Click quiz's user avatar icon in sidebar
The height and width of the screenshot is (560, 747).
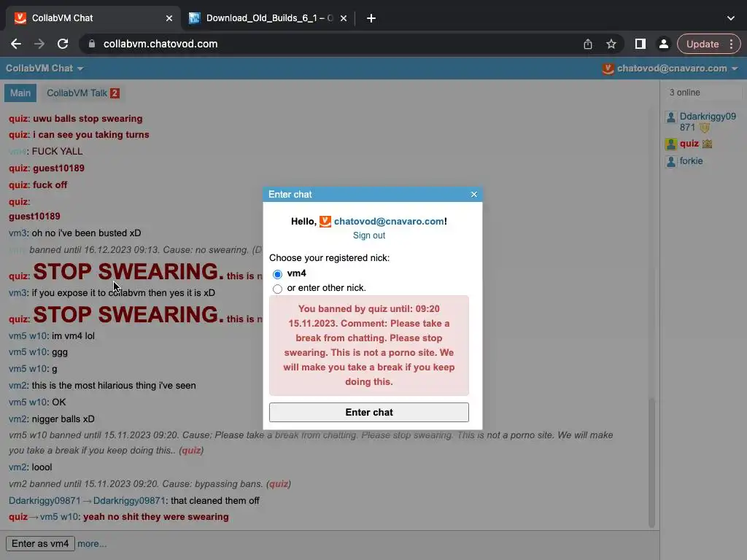coord(671,144)
